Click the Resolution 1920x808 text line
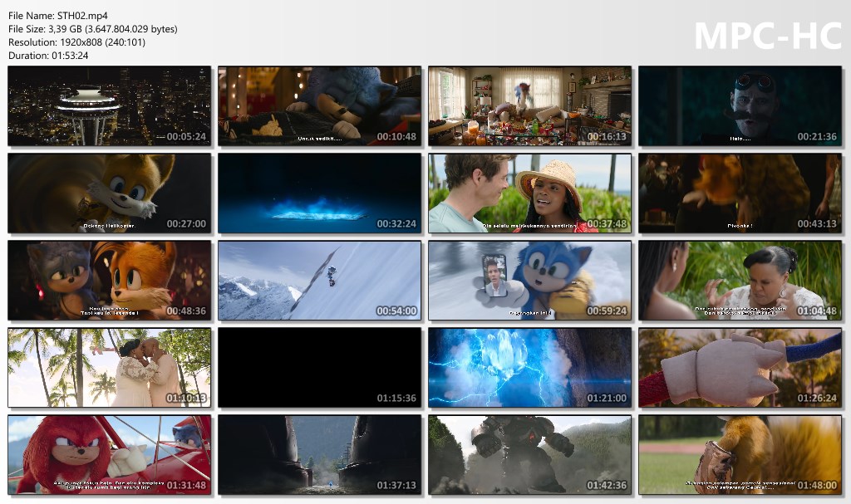 click(x=76, y=42)
